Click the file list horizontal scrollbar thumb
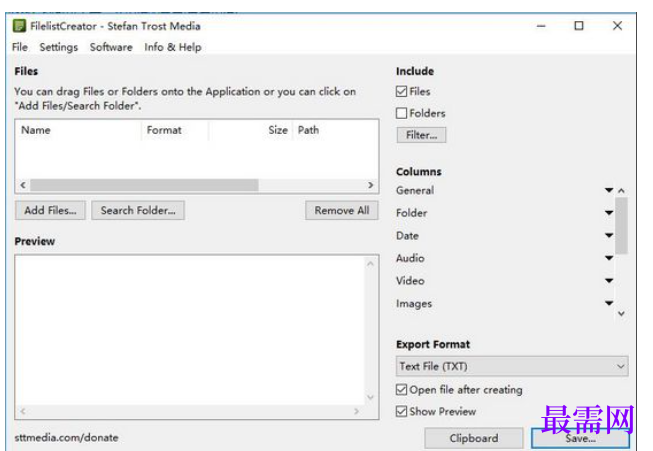Viewport: 653px width, 451px height. [144, 185]
